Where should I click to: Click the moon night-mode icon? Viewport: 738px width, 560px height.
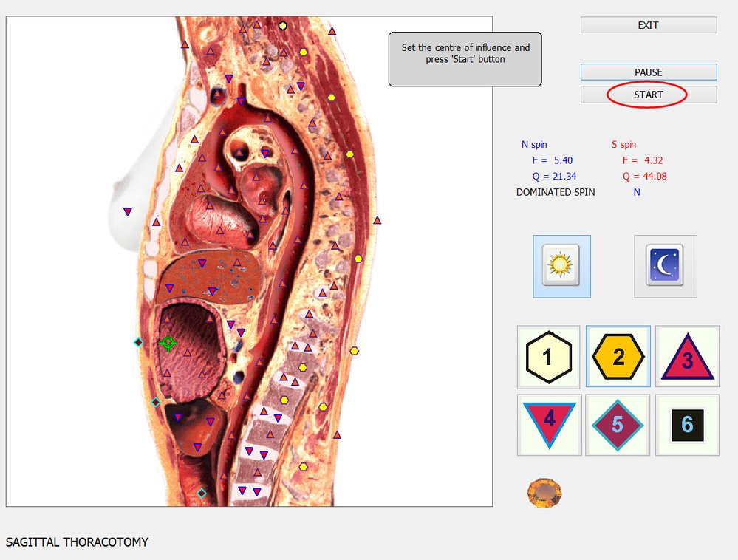[x=665, y=266]
